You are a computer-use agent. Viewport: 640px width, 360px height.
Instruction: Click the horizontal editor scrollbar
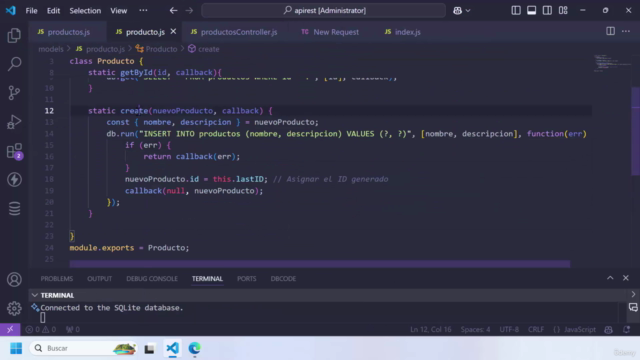coord(320,264)
